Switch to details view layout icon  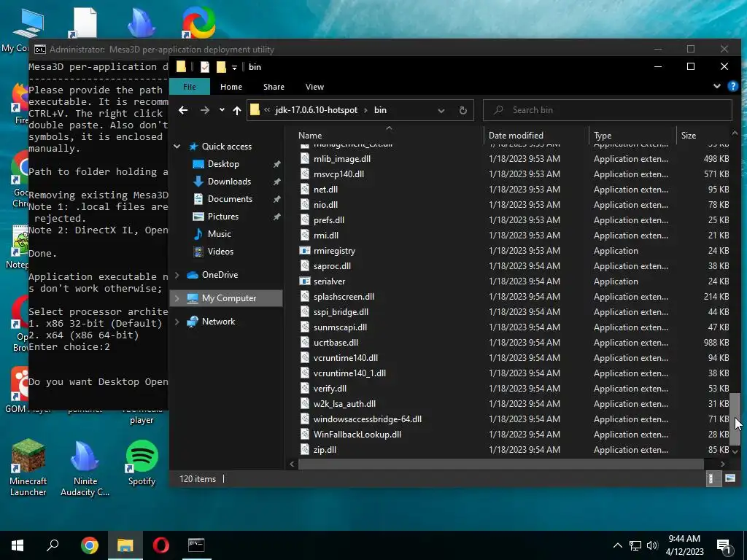click(712, 478)
